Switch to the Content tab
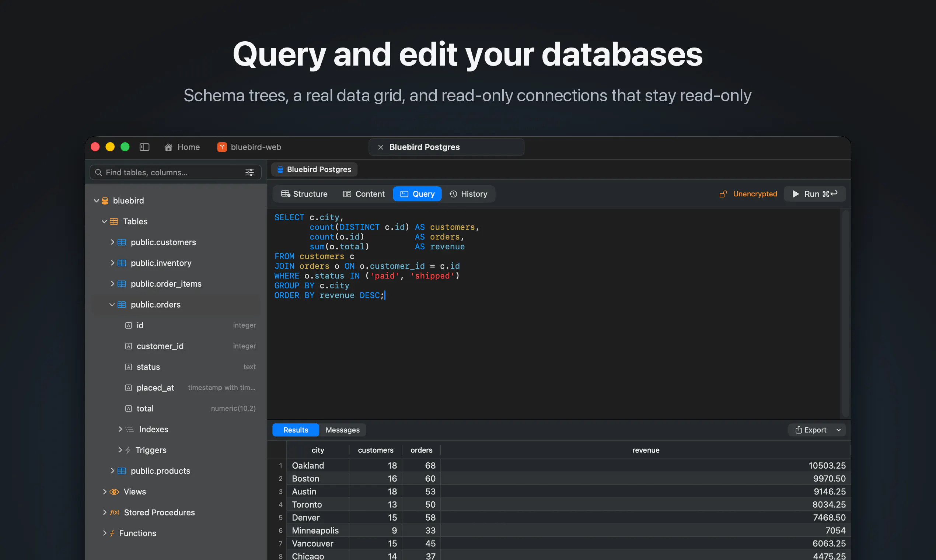936x560 pixels. [x=363, y=194]
